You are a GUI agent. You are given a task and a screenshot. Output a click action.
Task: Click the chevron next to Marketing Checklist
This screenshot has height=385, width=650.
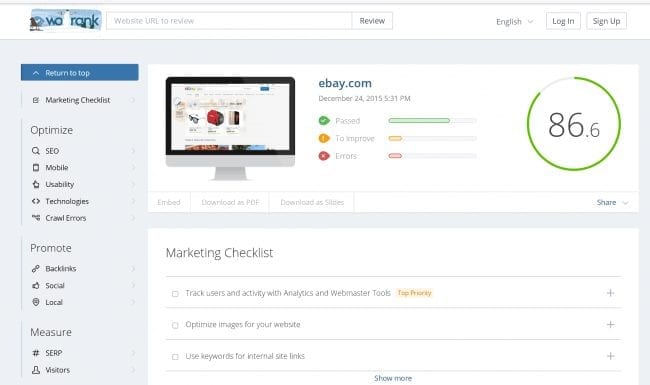click(133, 100)
